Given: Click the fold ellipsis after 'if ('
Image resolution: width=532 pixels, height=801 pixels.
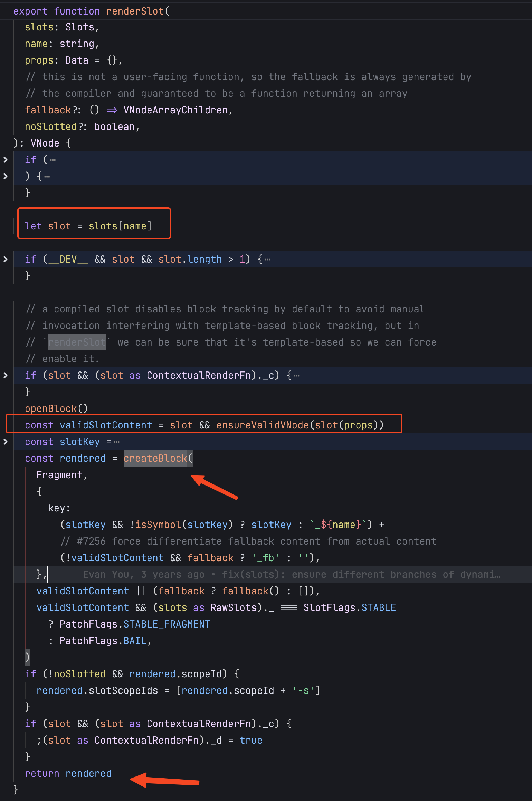Looking at the screenshot, I should tap(53, 160).
